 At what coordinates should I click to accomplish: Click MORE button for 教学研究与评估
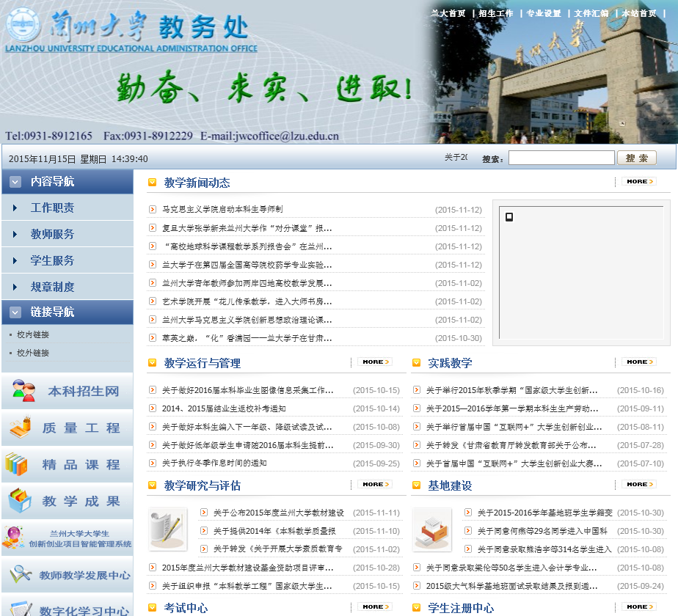[375, 484]
